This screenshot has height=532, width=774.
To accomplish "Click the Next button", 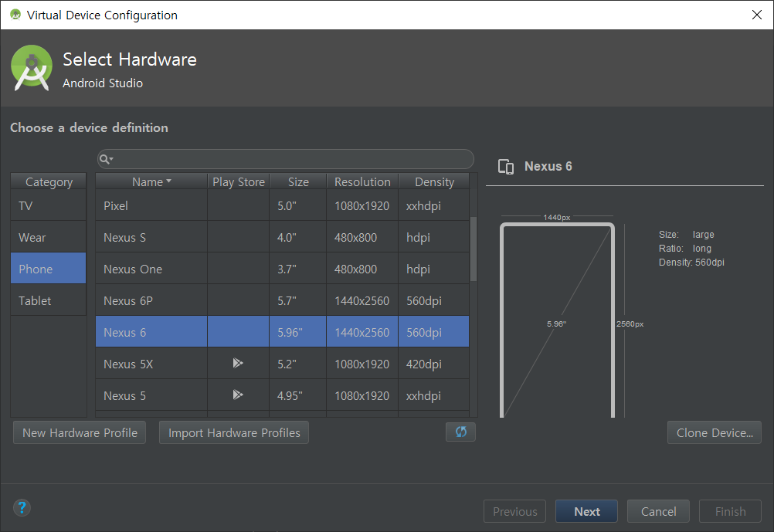I will 586,511.
